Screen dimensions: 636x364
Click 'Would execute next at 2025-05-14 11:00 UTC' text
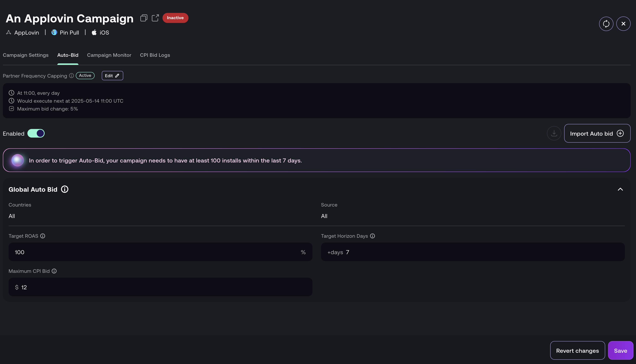[70, 101]
